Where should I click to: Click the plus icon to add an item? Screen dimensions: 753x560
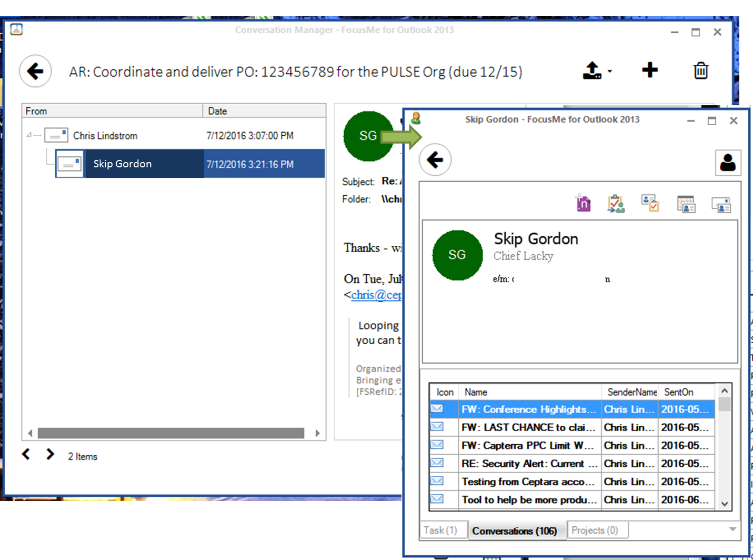650,70
